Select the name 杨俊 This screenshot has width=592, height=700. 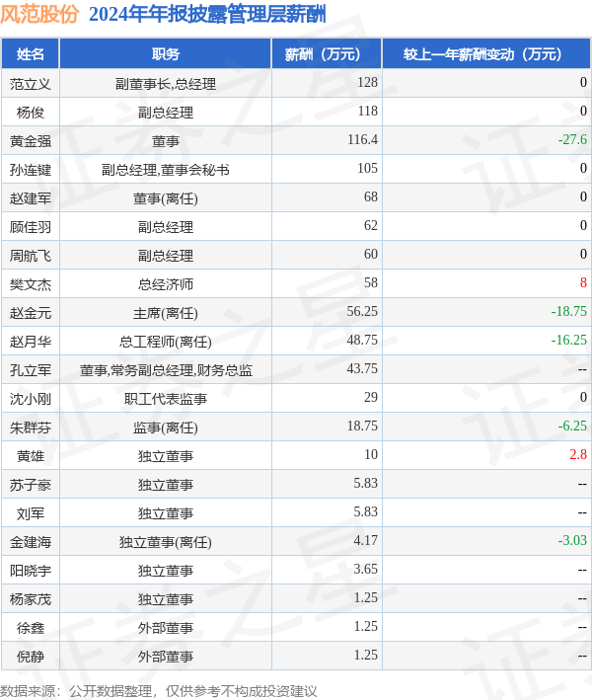[x=31, y=112]
